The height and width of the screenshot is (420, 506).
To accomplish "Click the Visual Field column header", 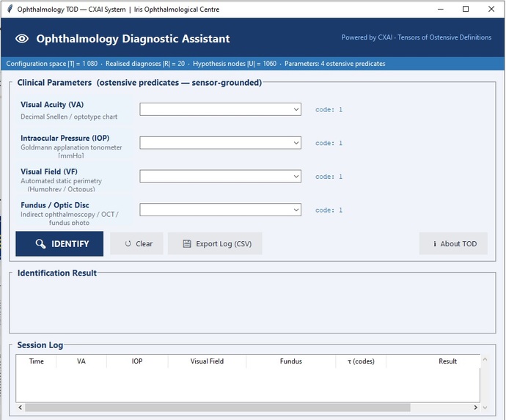I will click(x=207, y=361).
